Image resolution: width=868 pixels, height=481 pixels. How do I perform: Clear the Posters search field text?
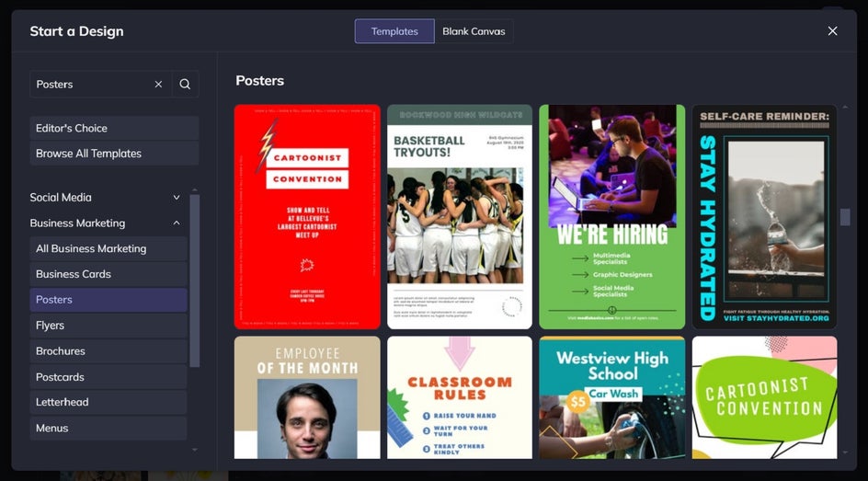pos(158,84)
